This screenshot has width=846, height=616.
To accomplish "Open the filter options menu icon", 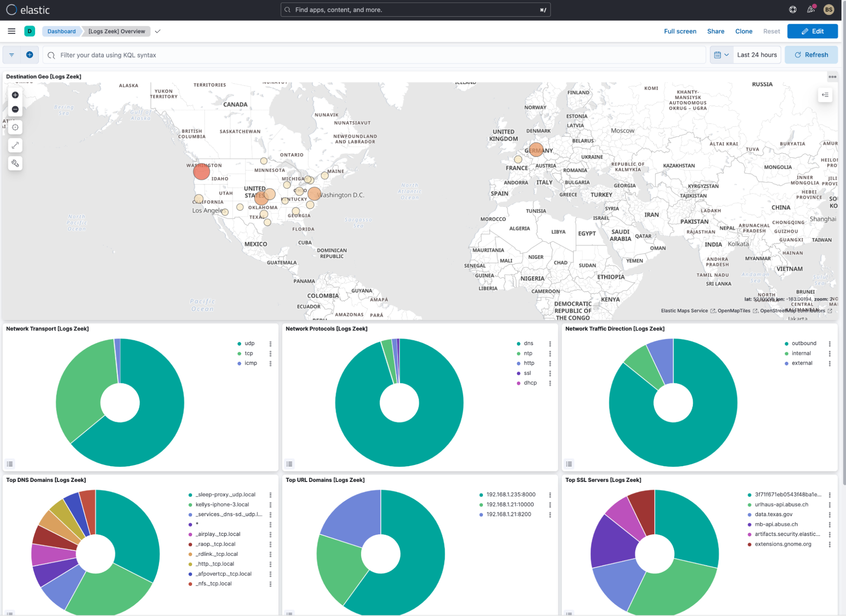I will tap(12, 55).
